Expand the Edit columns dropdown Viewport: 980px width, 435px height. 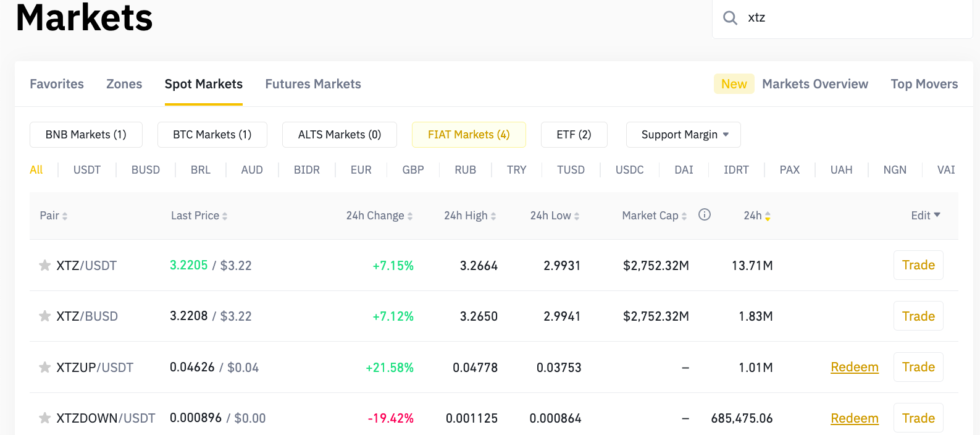[x=925, y=215]
